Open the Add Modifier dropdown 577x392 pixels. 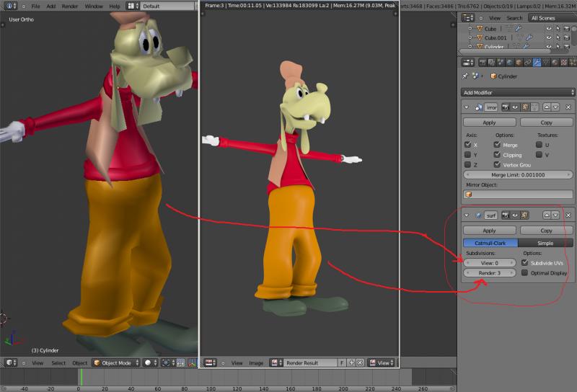pos(518,92)
